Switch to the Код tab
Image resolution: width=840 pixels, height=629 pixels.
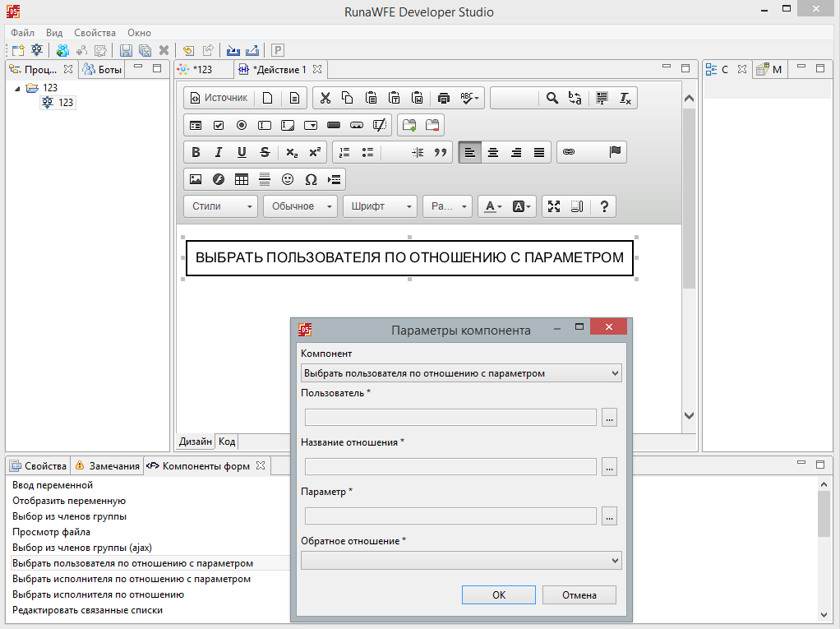coord(227,442)
